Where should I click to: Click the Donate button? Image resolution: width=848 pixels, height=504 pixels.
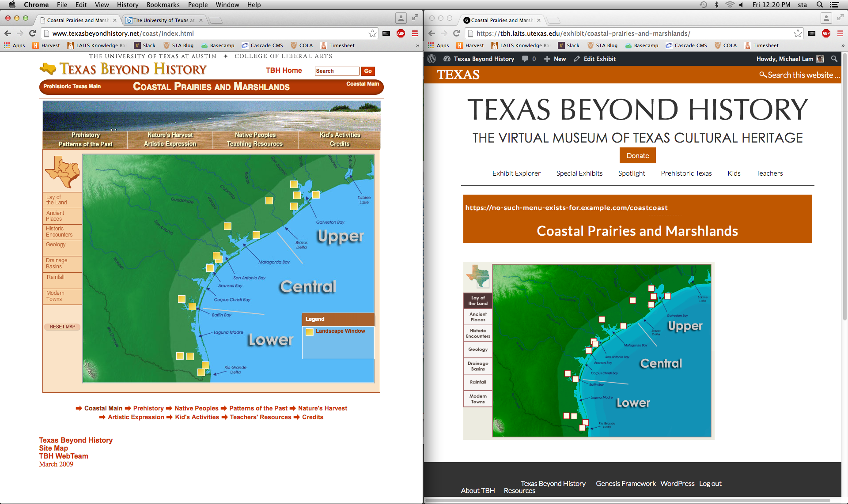tap(638, 155)
